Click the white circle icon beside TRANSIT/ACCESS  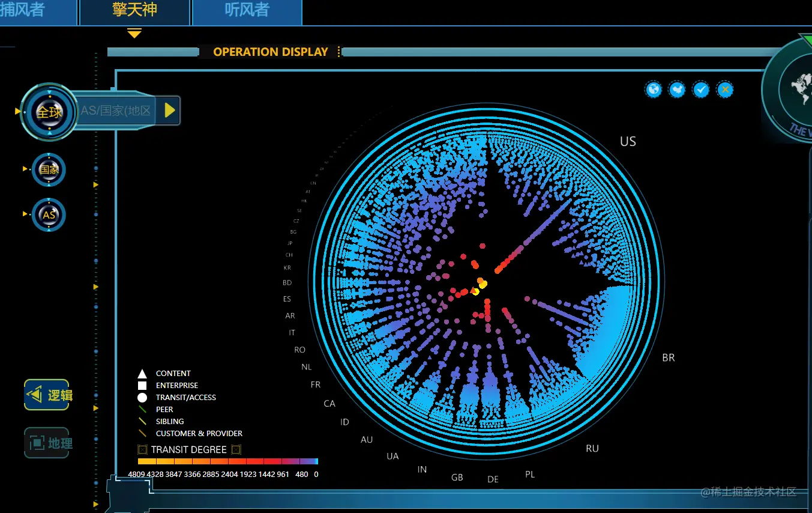(x=142, y=398)
